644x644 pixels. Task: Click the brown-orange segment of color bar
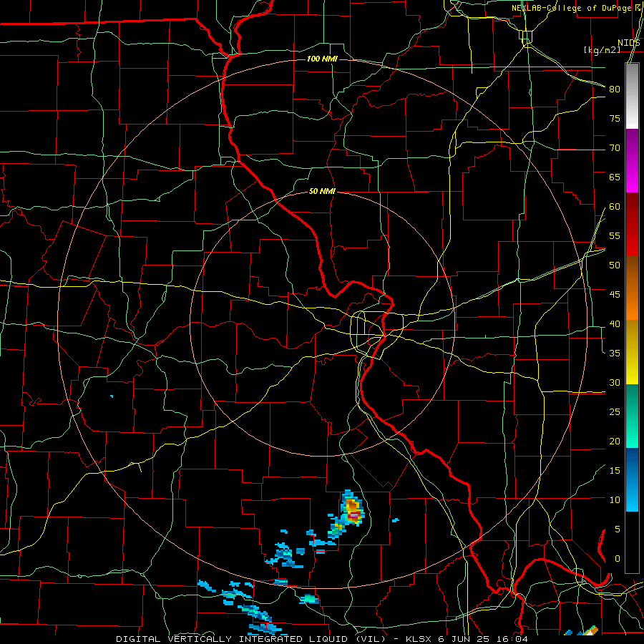pyautogui.click(x=632, y=288)
